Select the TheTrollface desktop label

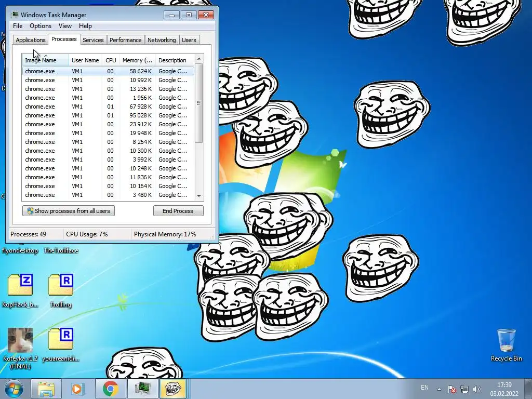pos(61,250)
